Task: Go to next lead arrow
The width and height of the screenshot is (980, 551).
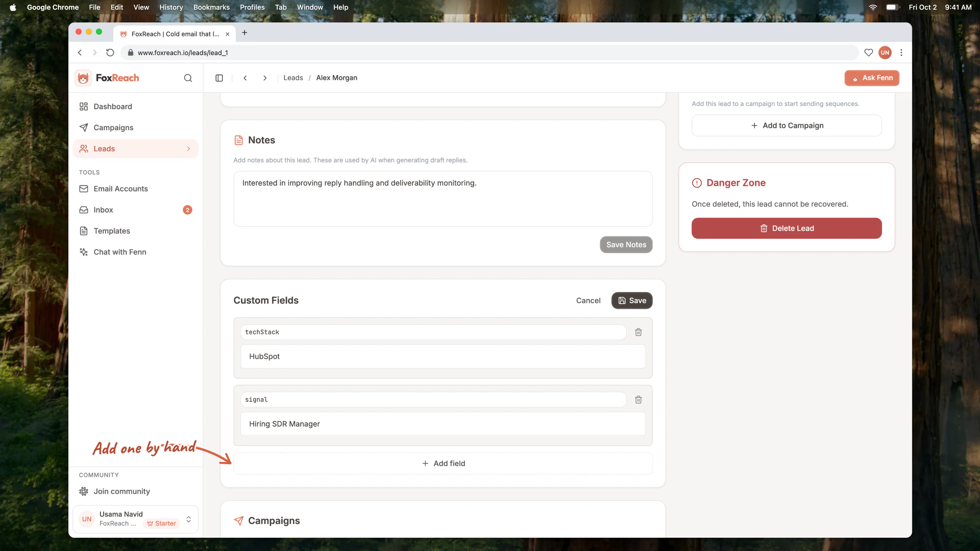Action: click(265, 78)
